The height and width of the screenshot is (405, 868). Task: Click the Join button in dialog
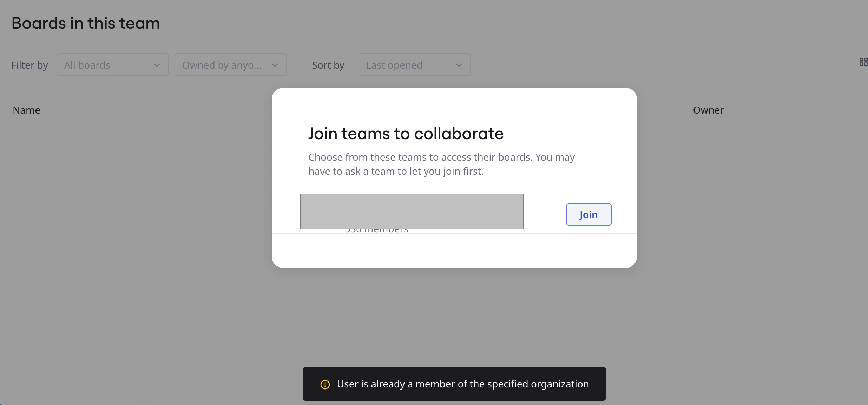(588, 214)
